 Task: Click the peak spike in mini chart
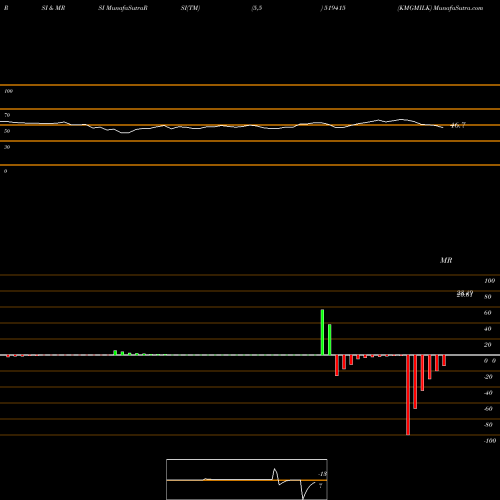pos(275,471)
